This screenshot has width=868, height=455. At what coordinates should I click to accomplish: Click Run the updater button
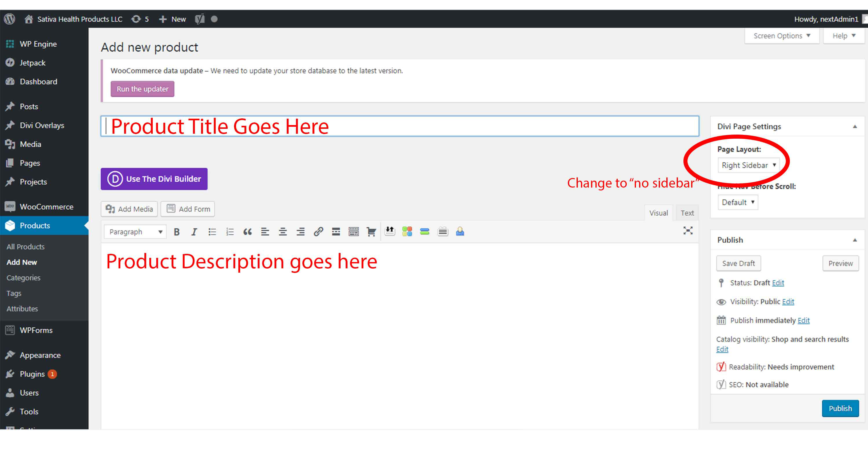click(142, 89)
